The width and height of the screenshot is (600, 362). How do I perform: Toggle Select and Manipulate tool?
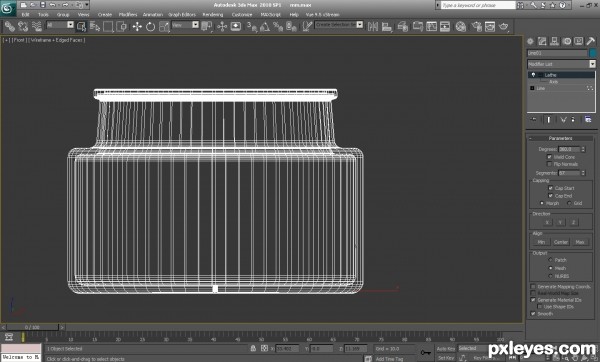222,26
